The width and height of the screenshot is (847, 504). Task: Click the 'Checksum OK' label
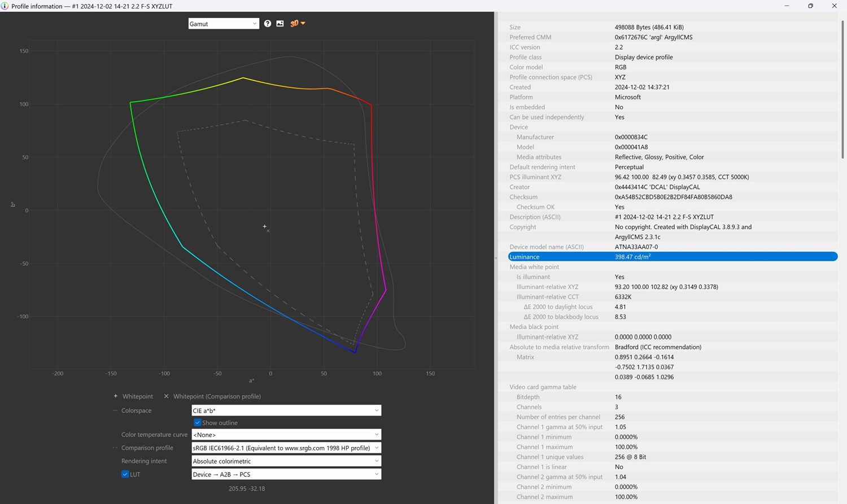(x=535, y=207)
